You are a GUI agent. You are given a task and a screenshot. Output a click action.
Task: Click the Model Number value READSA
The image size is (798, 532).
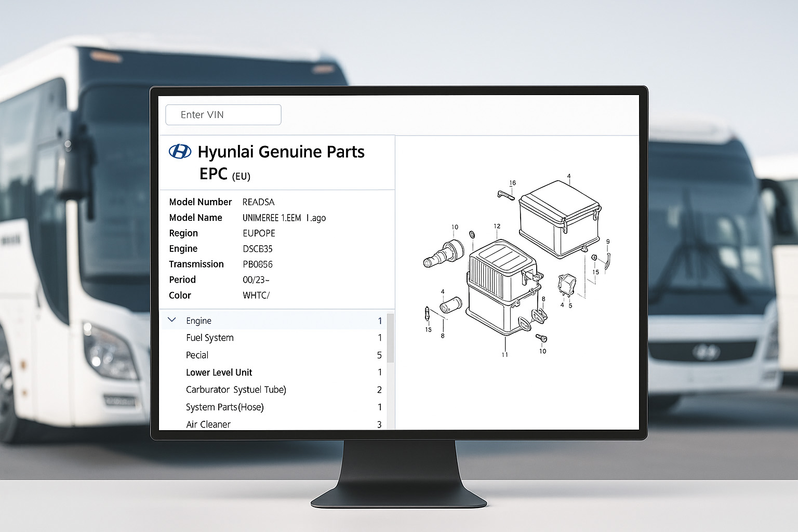[x=258, y=202]
